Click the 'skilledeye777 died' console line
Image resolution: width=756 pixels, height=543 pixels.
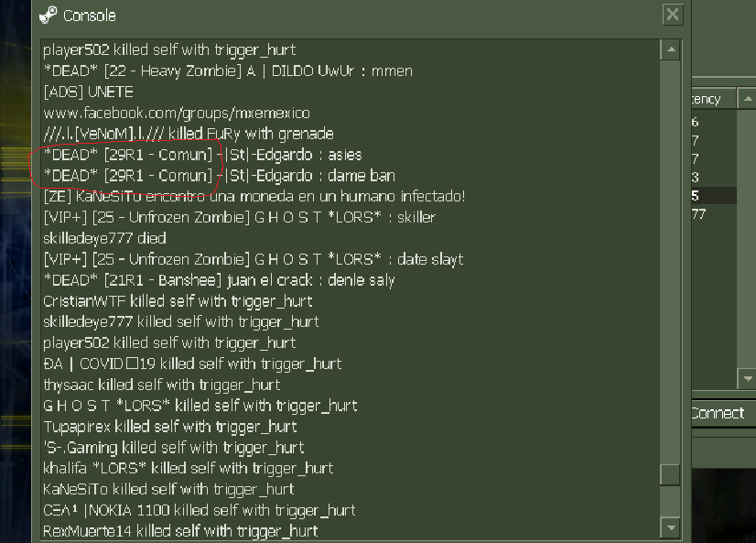point(104,238)
